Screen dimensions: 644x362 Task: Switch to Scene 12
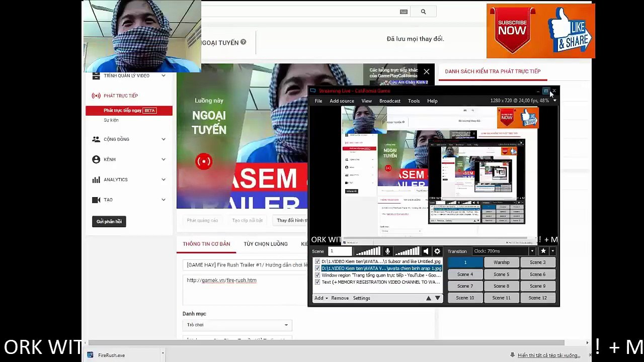point(537,298)
